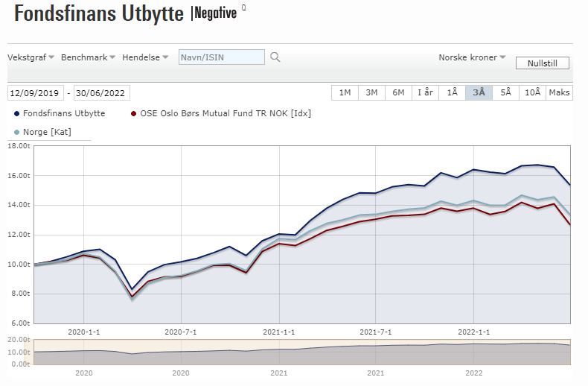Choose the I år period
Viewport: 588px width, 386px height.
425,92
